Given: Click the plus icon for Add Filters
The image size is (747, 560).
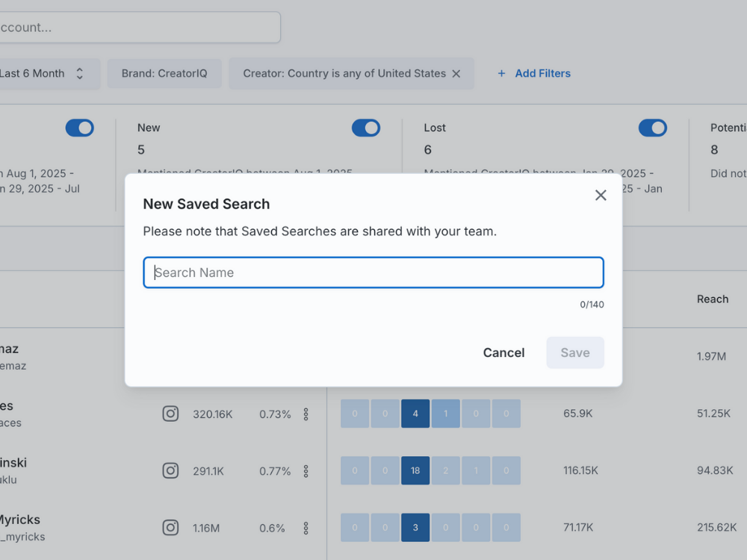Looking at the screenshot, I should coord(501,73).
